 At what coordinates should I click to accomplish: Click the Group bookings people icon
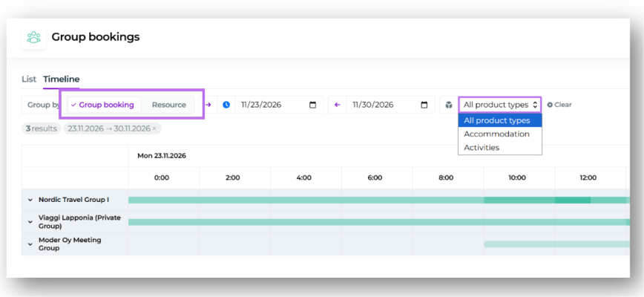(x=33, y=37)
